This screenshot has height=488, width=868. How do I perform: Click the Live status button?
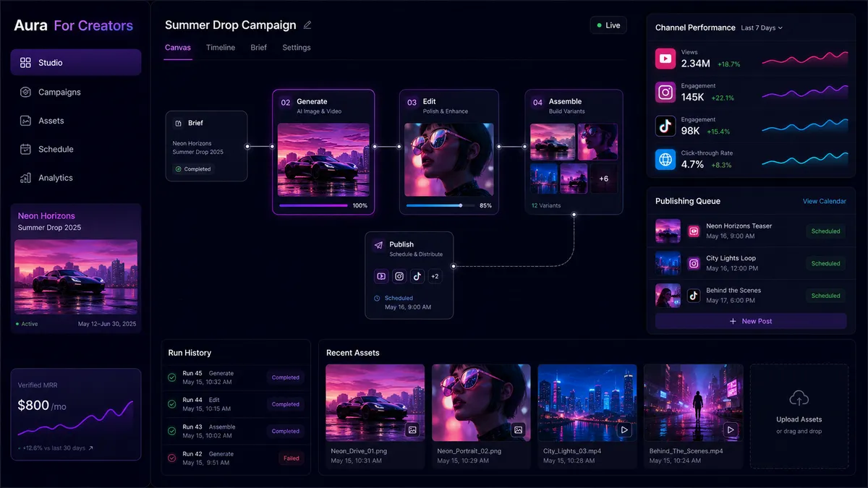click(608, 25)
